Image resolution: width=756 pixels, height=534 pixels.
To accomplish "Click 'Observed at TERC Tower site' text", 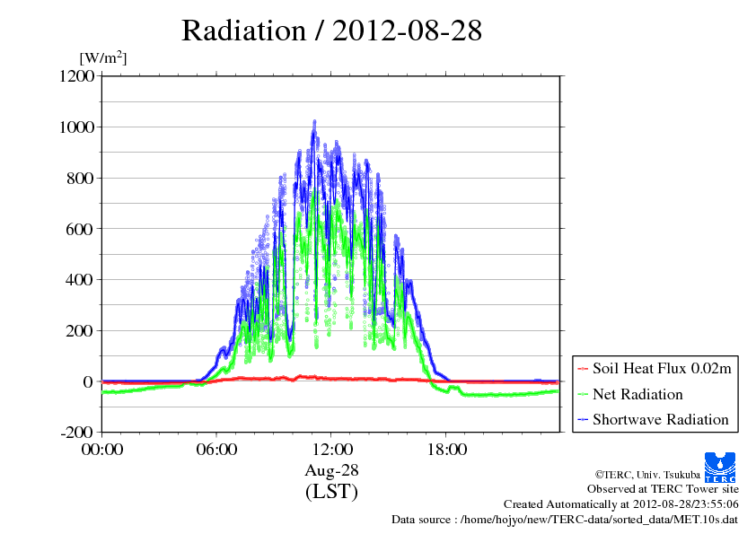I will 663,489.
